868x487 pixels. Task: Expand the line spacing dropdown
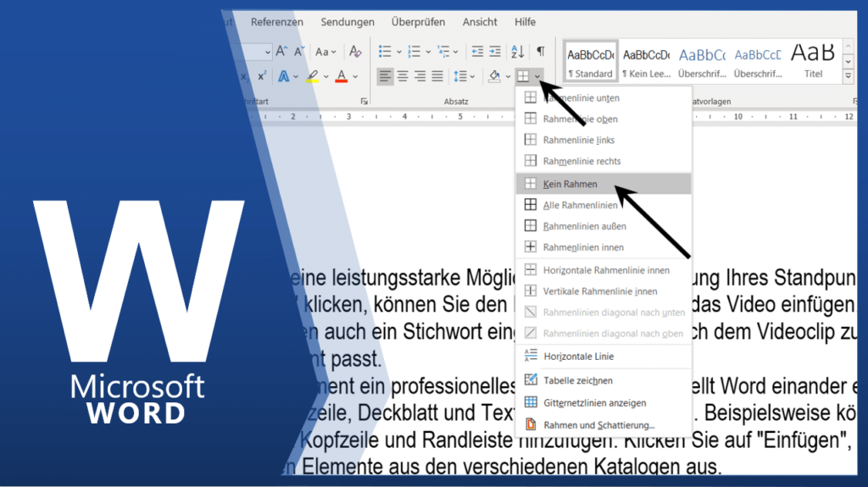point(472,76)
